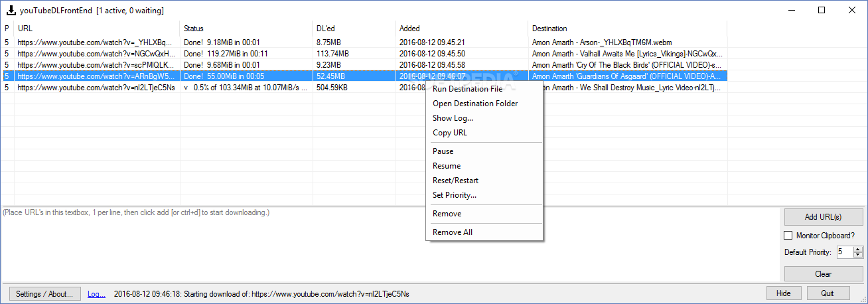This screenshot has width=868, height=304.
Task: Choose Reset/Restart menu entry
Action: click(x=484, y=181)
